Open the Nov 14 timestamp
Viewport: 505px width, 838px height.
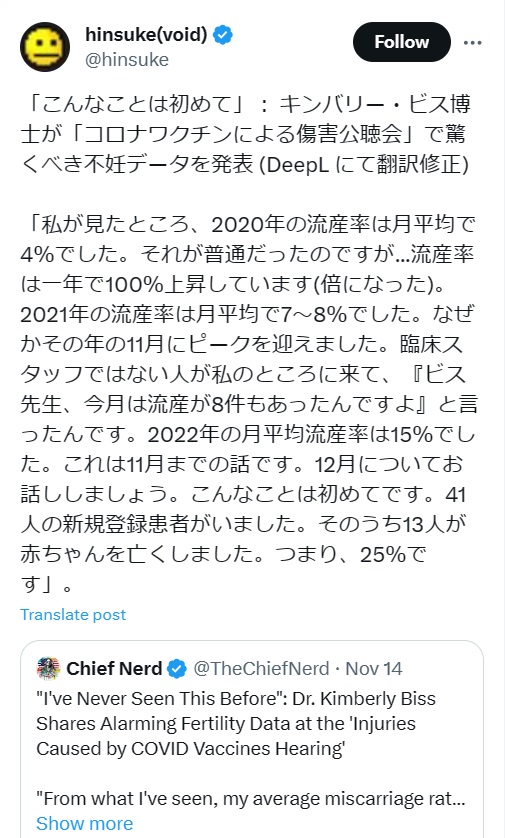(374, 669)
